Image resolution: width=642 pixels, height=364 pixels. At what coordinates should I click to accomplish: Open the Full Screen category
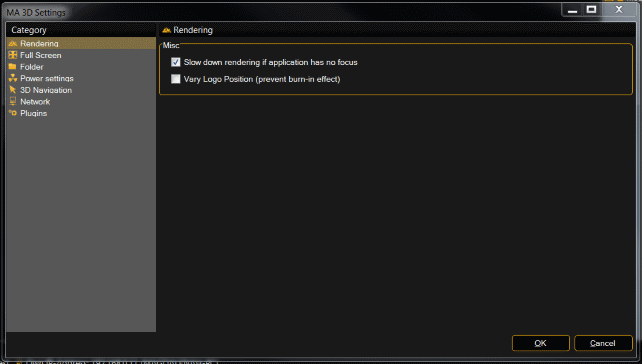41,55
